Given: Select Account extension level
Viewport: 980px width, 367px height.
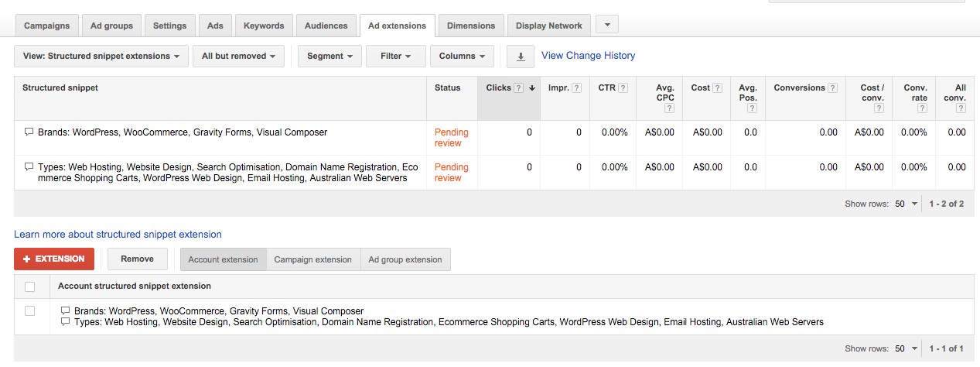Looking at the screenshot, I should pyautogui.click(x=224, y=259).
